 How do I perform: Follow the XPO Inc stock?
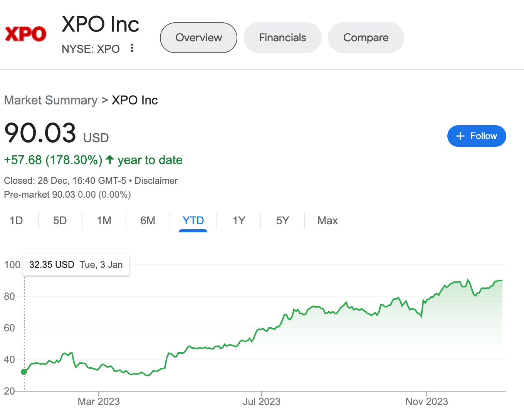(x=477, y=136)
